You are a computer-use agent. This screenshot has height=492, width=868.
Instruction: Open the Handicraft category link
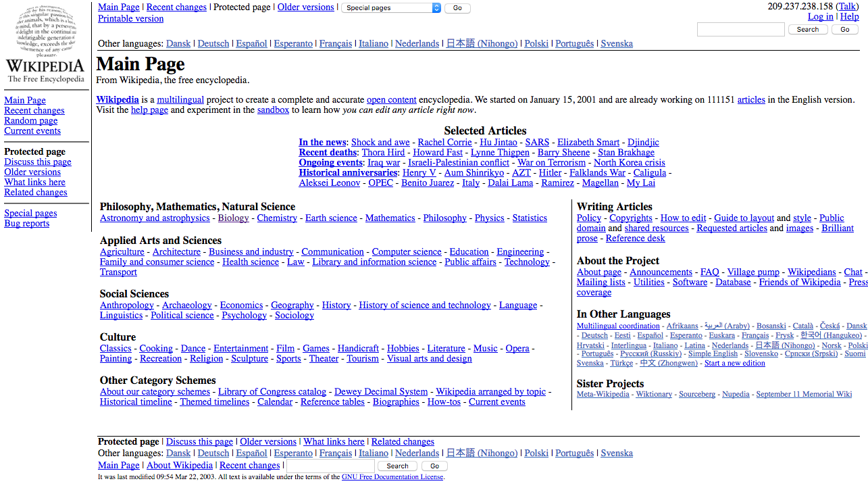point(358,348)
